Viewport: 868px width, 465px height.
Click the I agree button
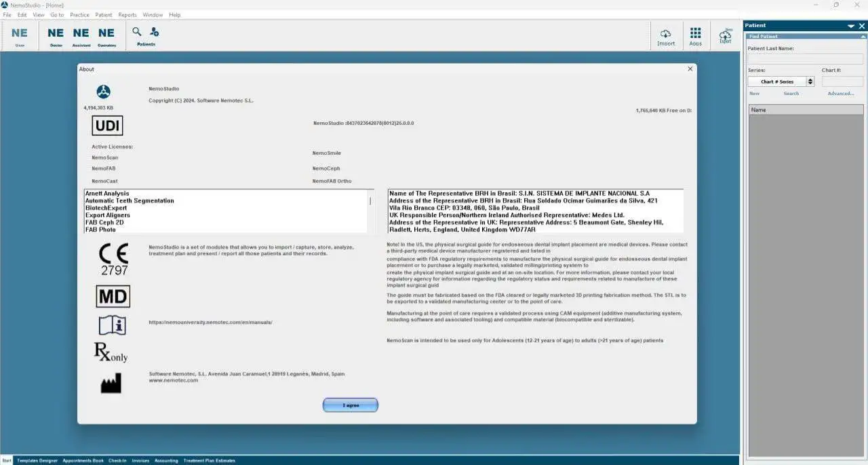(x=351, y=405)
